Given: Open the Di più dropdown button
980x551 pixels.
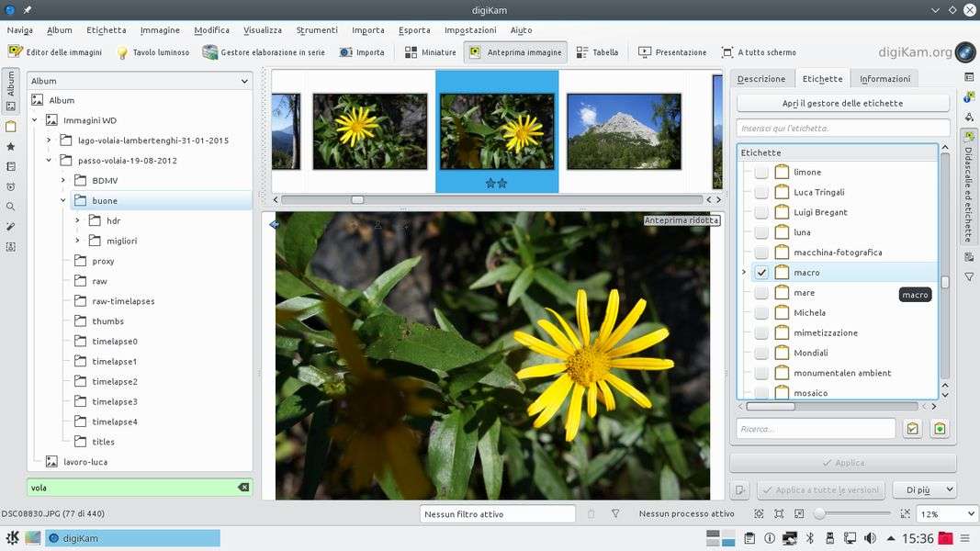Looking at the screenshot, I should [924, 490].
